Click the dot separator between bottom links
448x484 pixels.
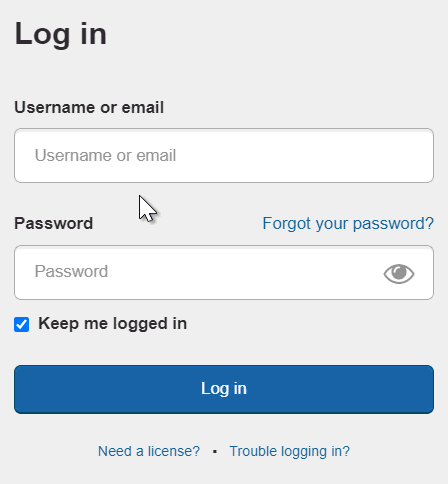point(215,452)
